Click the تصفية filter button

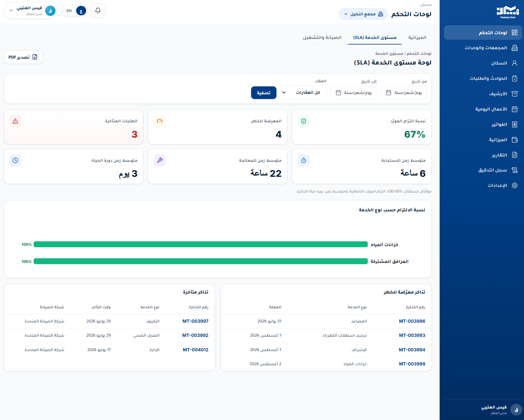(263, 93)
